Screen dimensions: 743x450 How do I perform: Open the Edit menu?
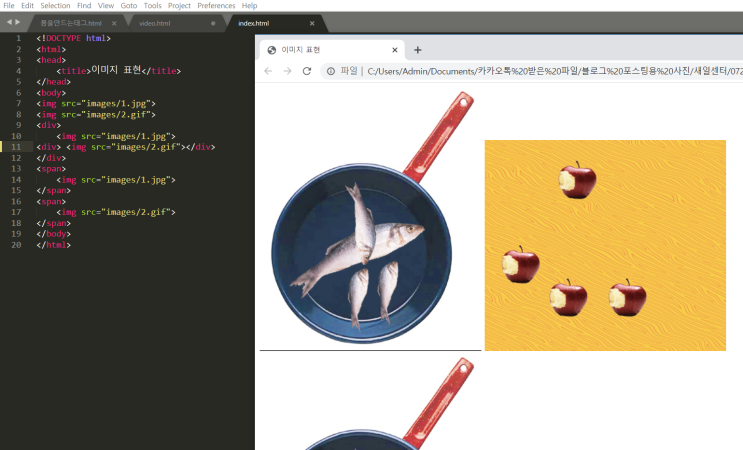coord(27,6)
